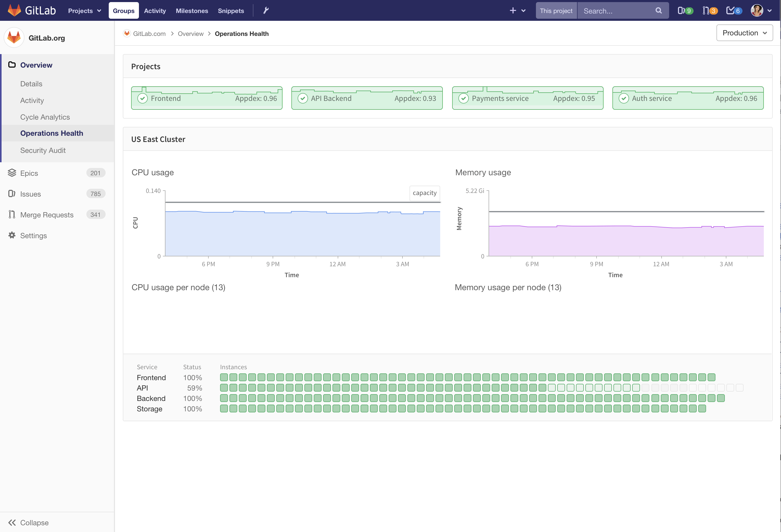781x532 pixels.
Task: Expand the Projects dropdown in navbar
Action: point(84,11)
